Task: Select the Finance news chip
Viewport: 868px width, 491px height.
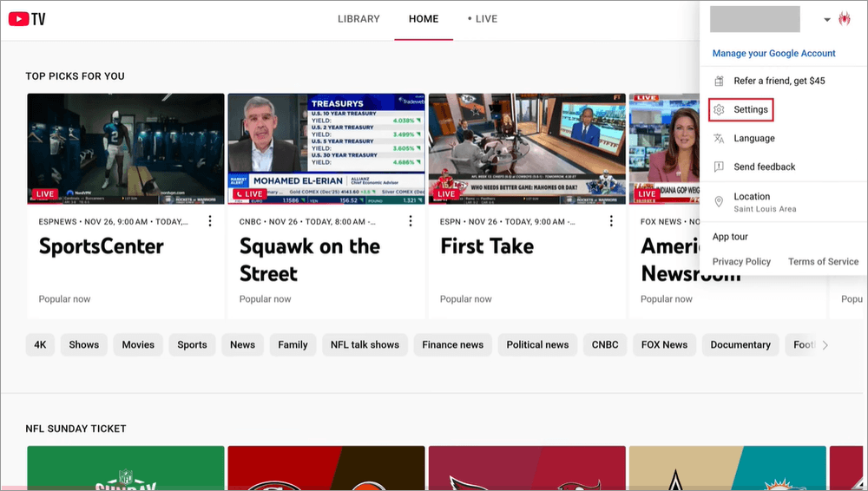Action: (x=453, y=345)
